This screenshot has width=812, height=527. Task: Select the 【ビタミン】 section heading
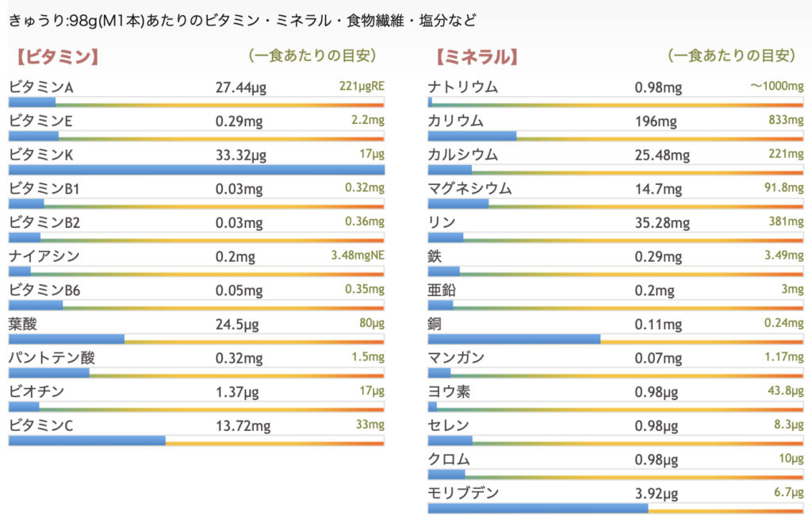(56, 56)
